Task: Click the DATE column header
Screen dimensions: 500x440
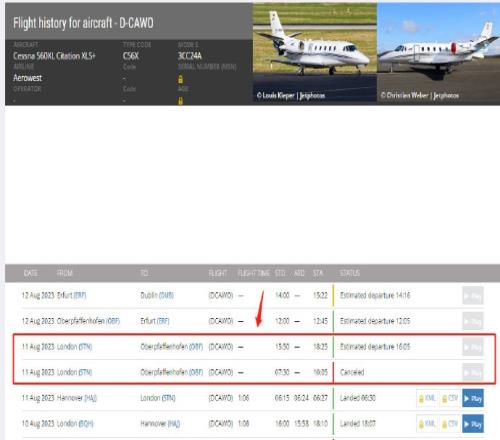Action: [x=30, y=273]
